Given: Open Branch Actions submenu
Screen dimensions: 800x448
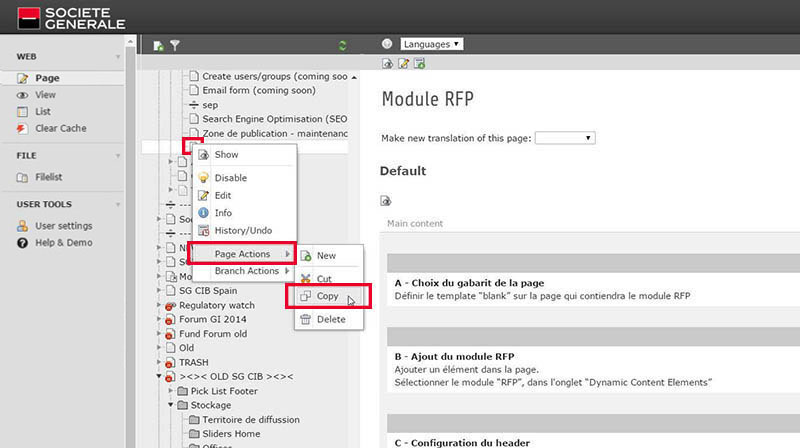Looking at the screenshot, I should pos(245,271).
